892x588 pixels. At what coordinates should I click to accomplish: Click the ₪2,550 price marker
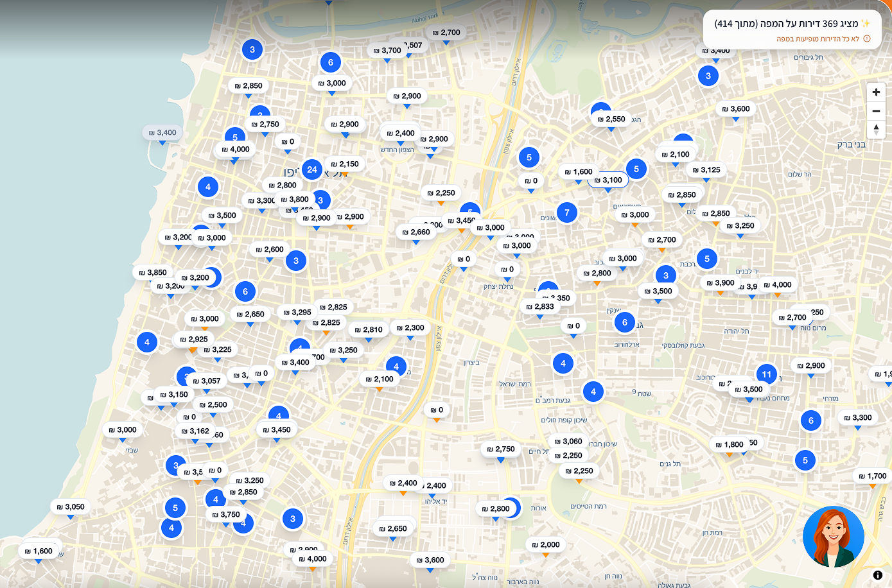(611, 119)
